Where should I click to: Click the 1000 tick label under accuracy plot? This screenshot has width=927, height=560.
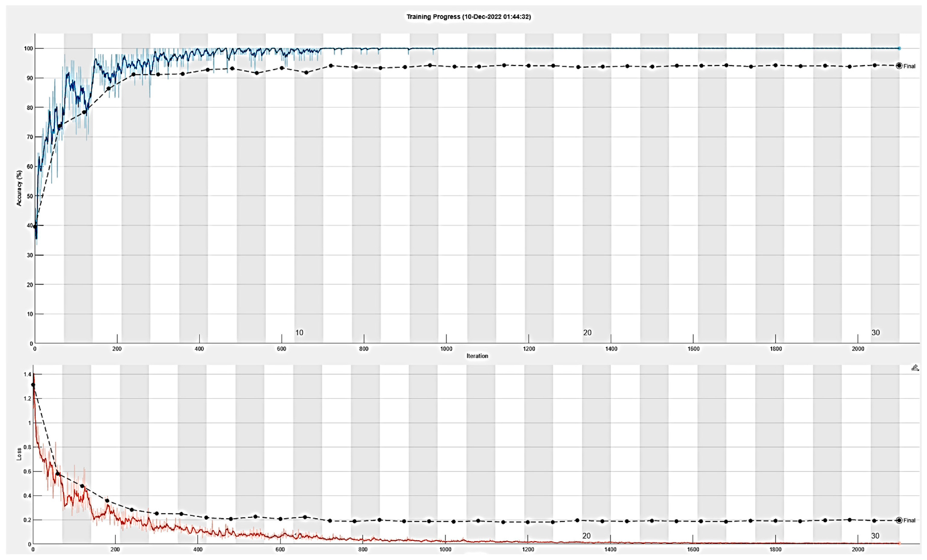point(446,349)
